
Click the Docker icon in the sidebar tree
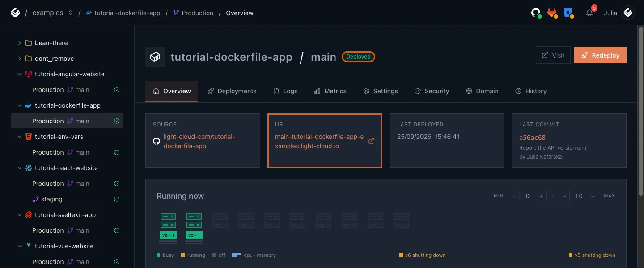point(29,105)
